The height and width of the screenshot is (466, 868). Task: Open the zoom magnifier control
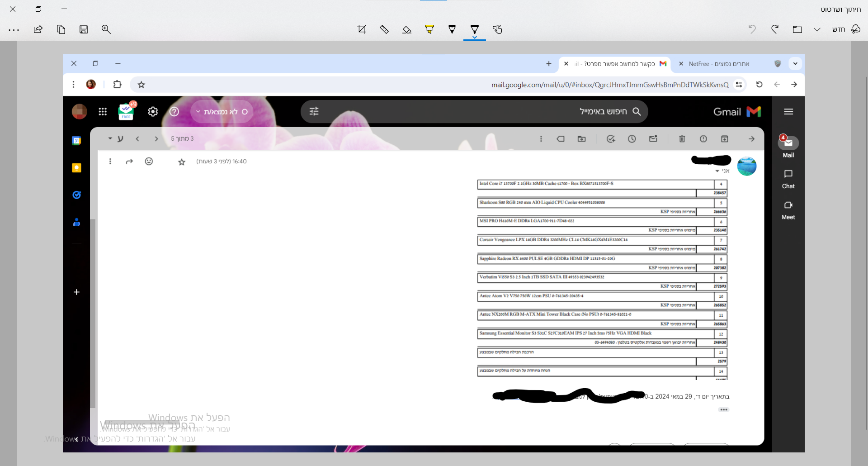(x=106, y=29)
